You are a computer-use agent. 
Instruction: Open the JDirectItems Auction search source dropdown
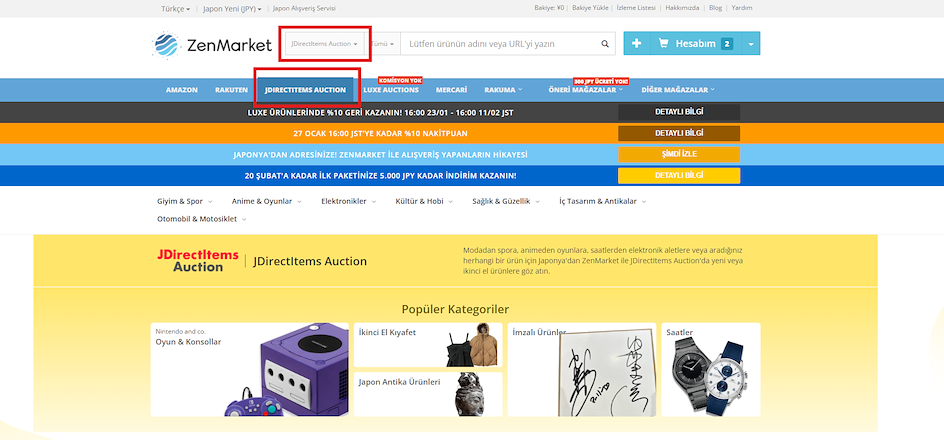point(324,44)
